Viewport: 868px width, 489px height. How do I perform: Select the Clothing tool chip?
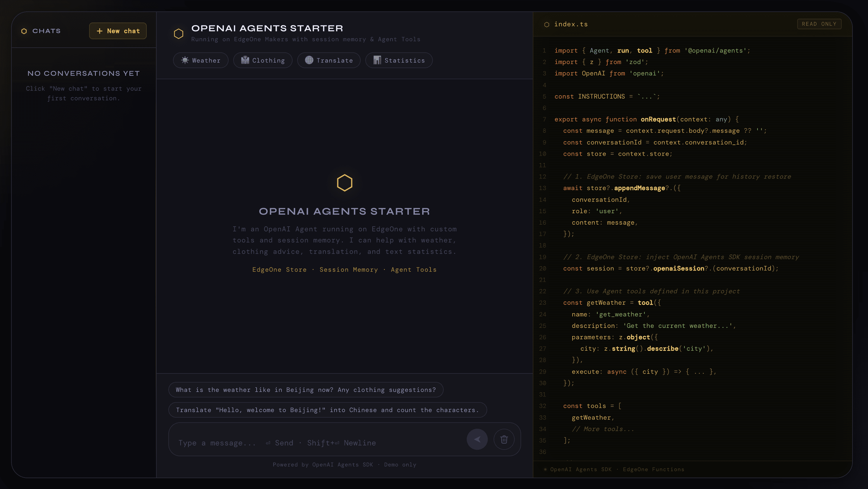point(263,60)
